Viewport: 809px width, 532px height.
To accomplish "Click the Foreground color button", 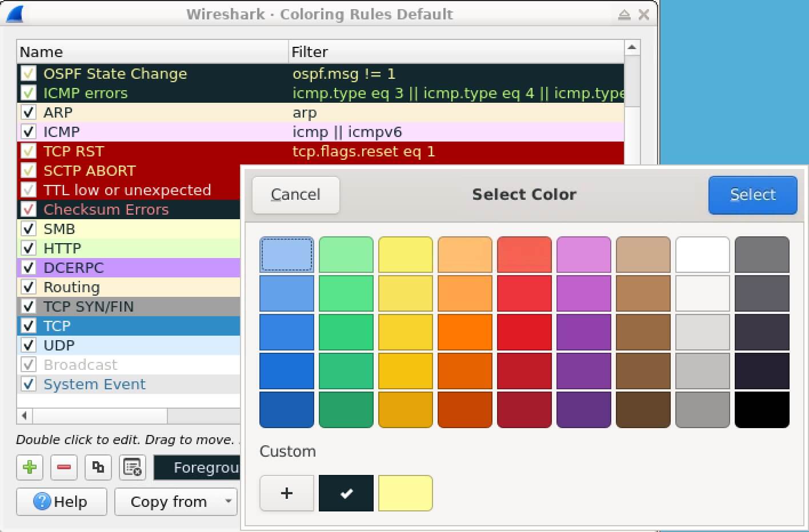I will point(197,467).
